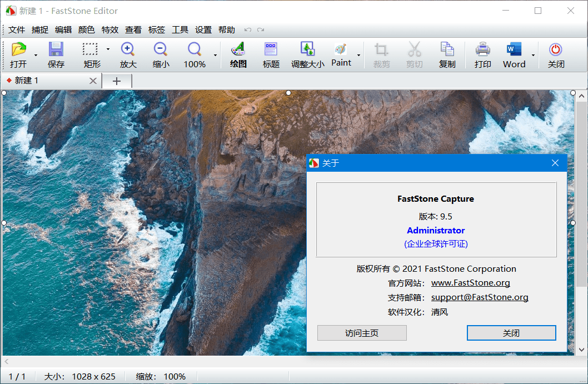Click the undo arrow in menu bar
The width and height of the screenshot is (588, 384).
coord(248,29)
